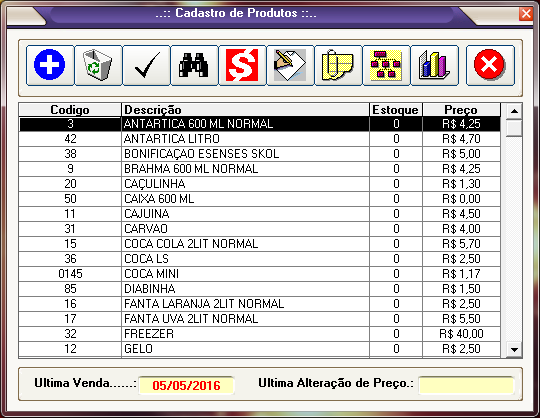Select BONIFICAÇAO ESENSES SKOL row
Image resolution: width=540 pixels, height=418 pixels.
[260, 154]
